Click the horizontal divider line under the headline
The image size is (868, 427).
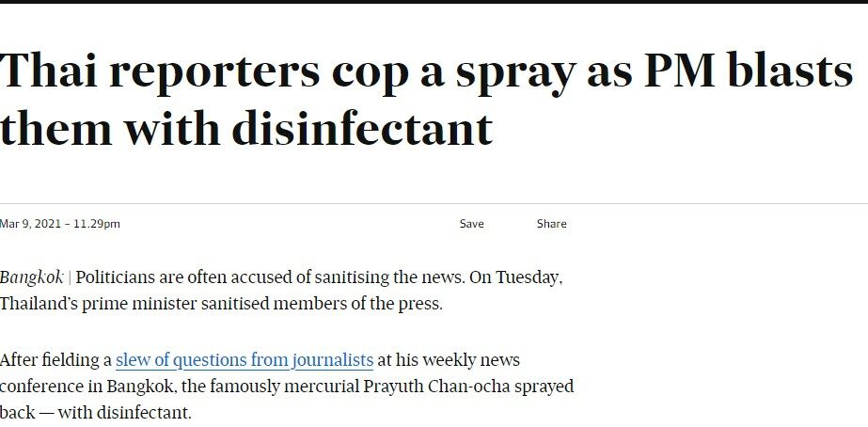click(434, 203)
